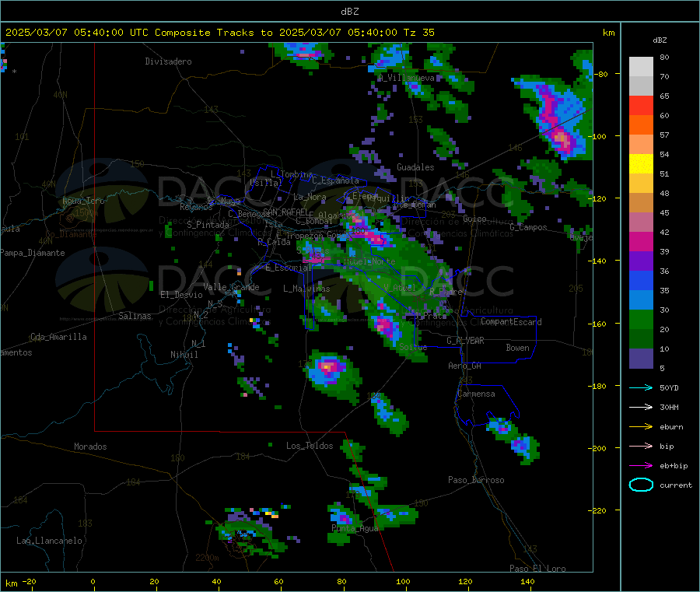Click the 140 tick on bottom km axis
Image resolution: width=700 pixels, height=592 pixels.
click(x=527, y=581)
